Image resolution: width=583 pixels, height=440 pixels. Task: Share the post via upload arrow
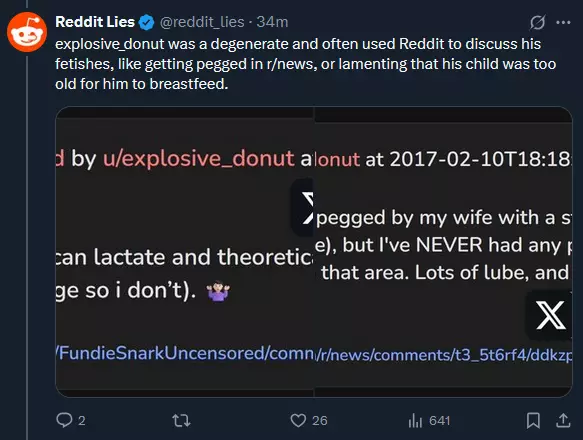[563, 420]
